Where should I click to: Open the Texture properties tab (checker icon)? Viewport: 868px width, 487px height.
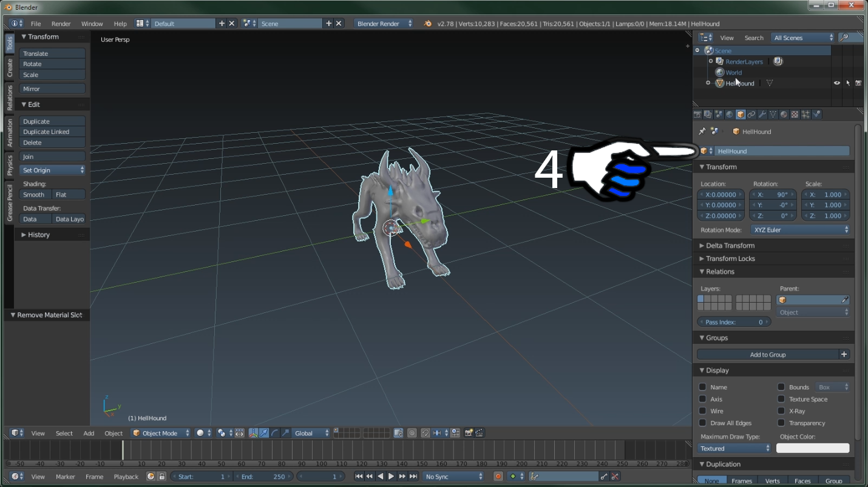(795, 114)
